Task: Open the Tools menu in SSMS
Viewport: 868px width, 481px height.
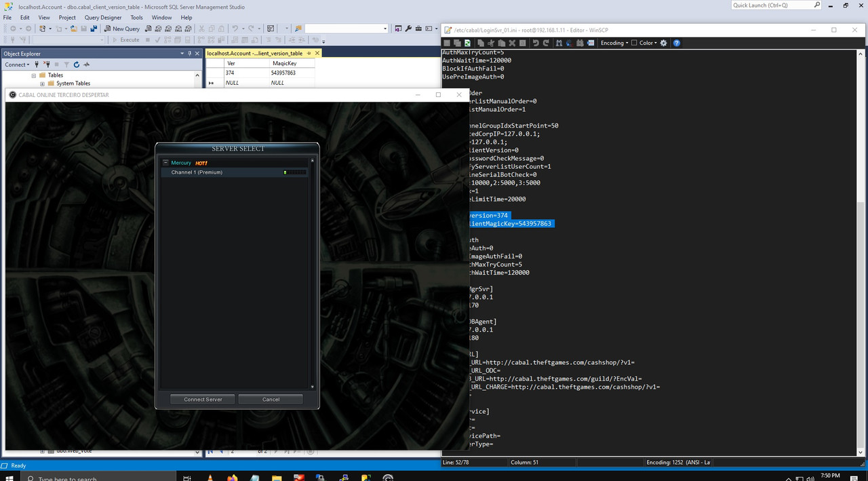Action: point(136,17)
